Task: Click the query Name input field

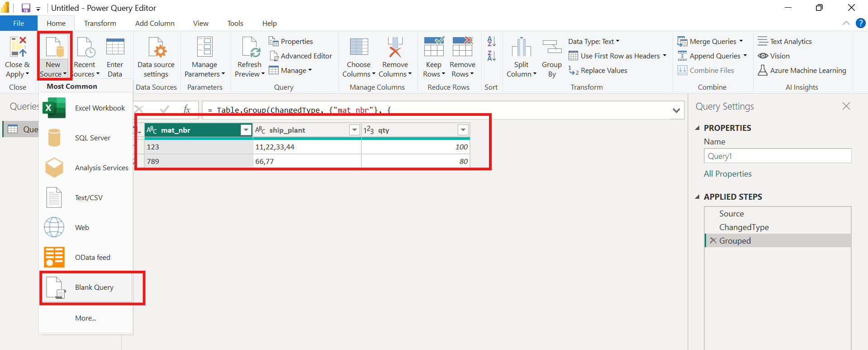Action: (778, 156)
